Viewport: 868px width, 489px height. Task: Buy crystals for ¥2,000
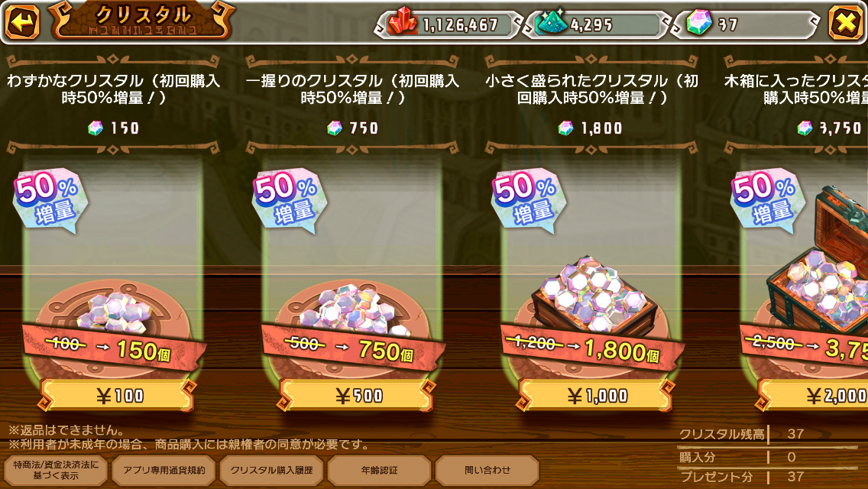[x=813, y=396]
